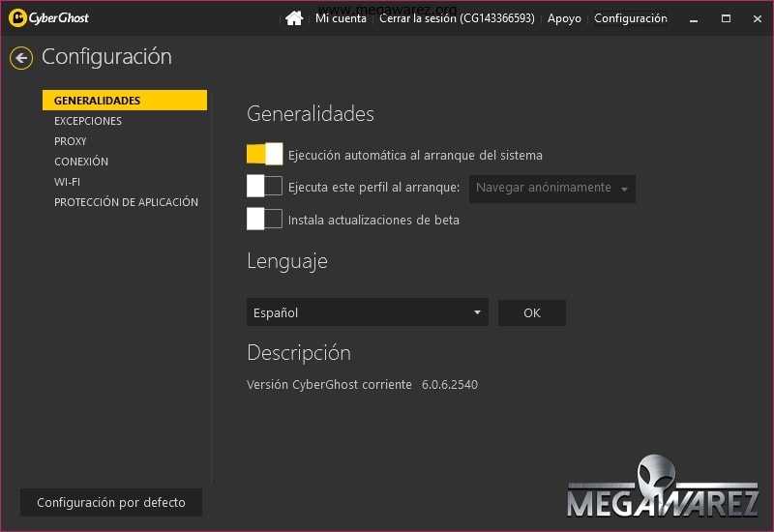Click Configuración in the top bar

tap(631, 18)
